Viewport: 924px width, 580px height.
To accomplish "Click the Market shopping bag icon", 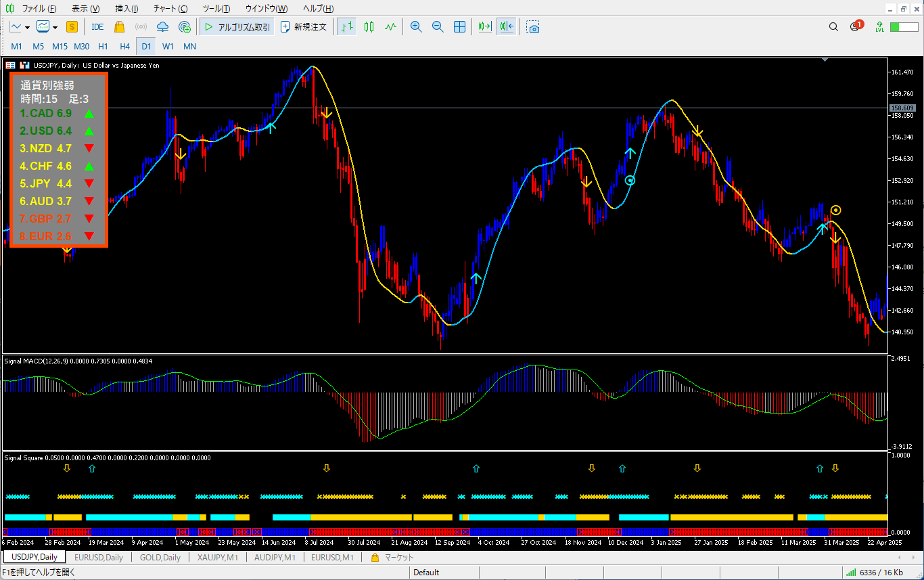I will click(x=119, y=27).
